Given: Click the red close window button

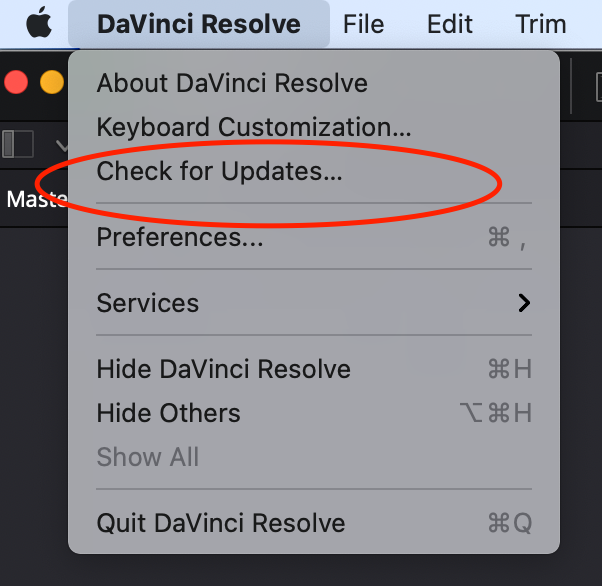Looking at the screenshot, I should (x=16, y=82).
